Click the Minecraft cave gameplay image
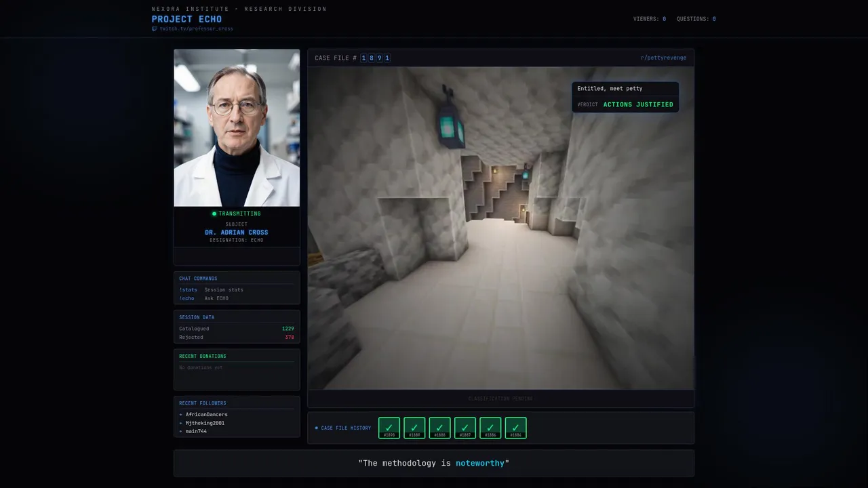Viewport: 868px width, 488px height. [x=500, y=228]
